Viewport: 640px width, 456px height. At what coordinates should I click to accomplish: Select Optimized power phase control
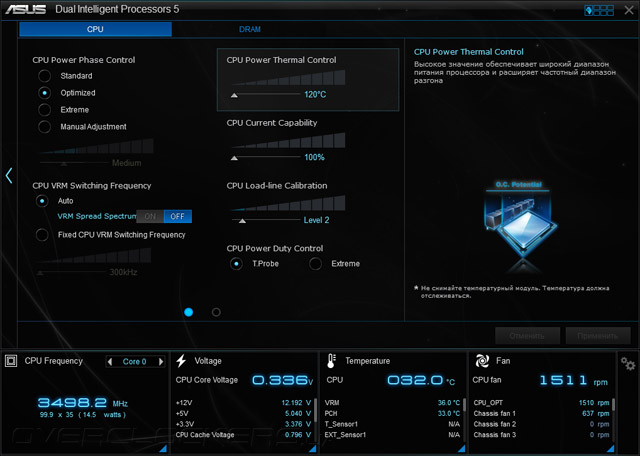44,93
